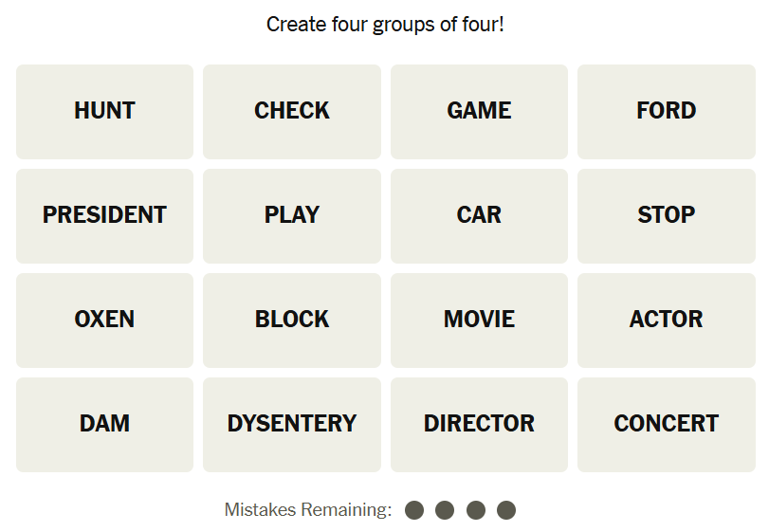Click the "Mistakes Remaining:" label
Image resolution: width=769 pixels, height=532 pixels.
308,510
